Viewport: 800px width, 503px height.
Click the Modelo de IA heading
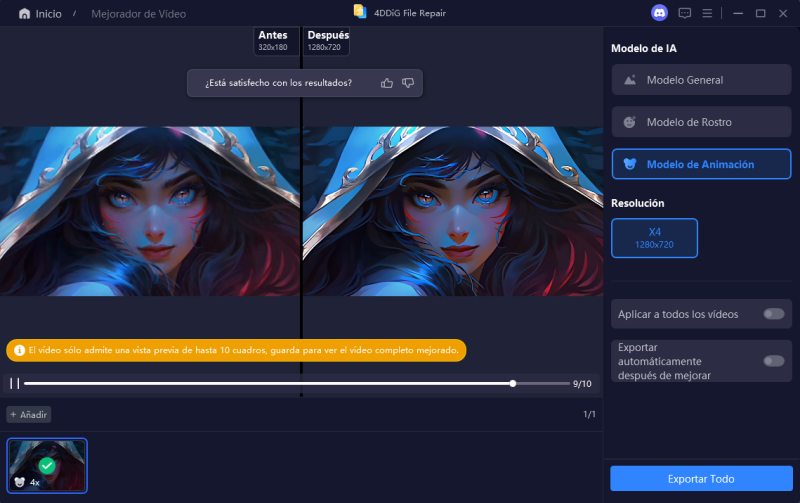(644, 48)
